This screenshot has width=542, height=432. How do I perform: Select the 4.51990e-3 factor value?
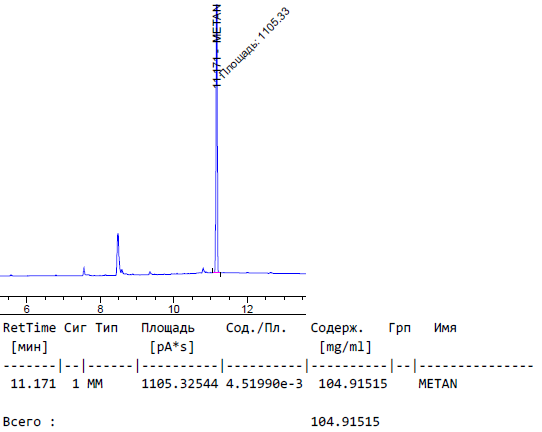click(264, 384)
